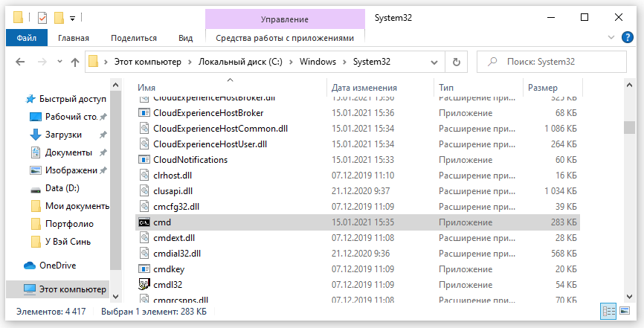Click the CloudNotifications application icon
The image size is (644, 328).
coord(145,159)
